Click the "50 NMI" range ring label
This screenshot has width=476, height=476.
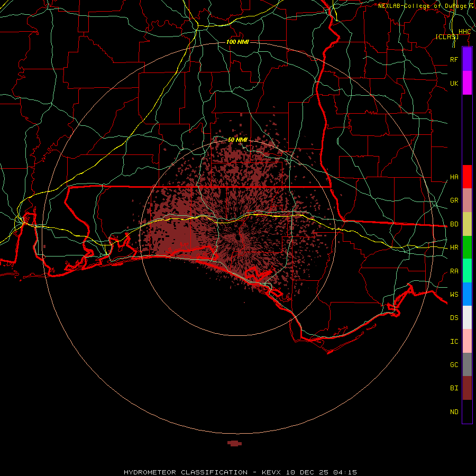pyautogui.click(x=237, y=140)
